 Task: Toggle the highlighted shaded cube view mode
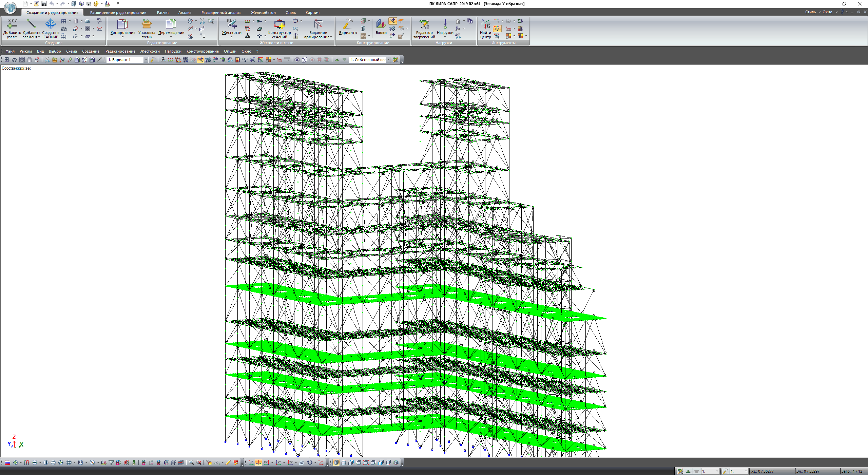click(336, 463)
